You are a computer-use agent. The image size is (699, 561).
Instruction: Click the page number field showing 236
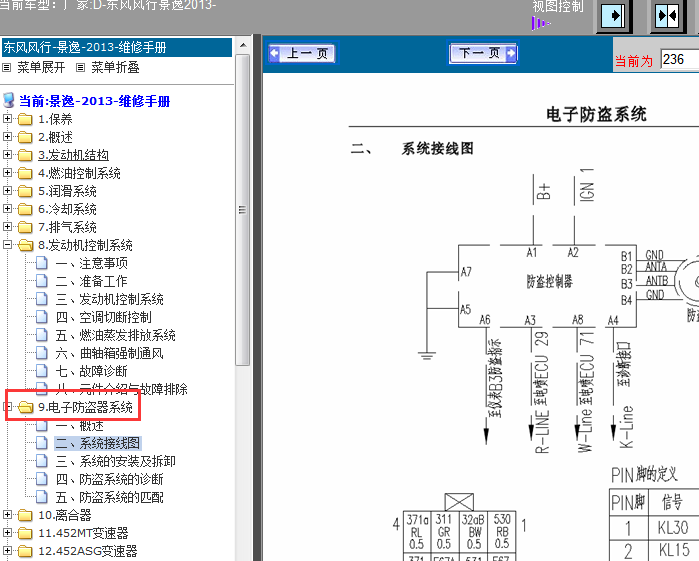coord(679,59)
